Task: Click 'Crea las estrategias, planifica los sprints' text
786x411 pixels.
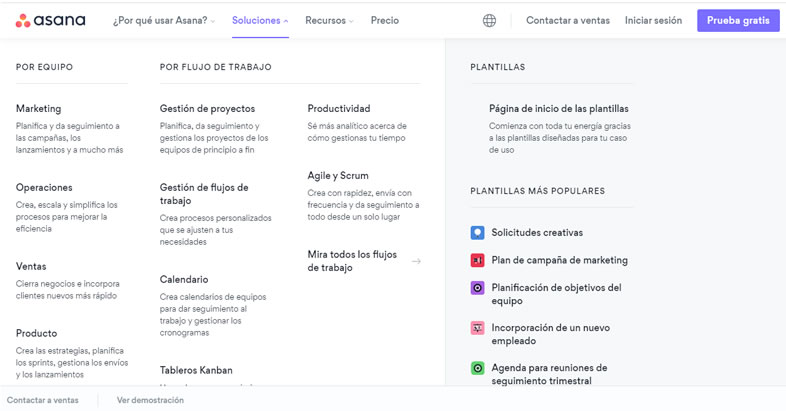Action: [72, 362]
